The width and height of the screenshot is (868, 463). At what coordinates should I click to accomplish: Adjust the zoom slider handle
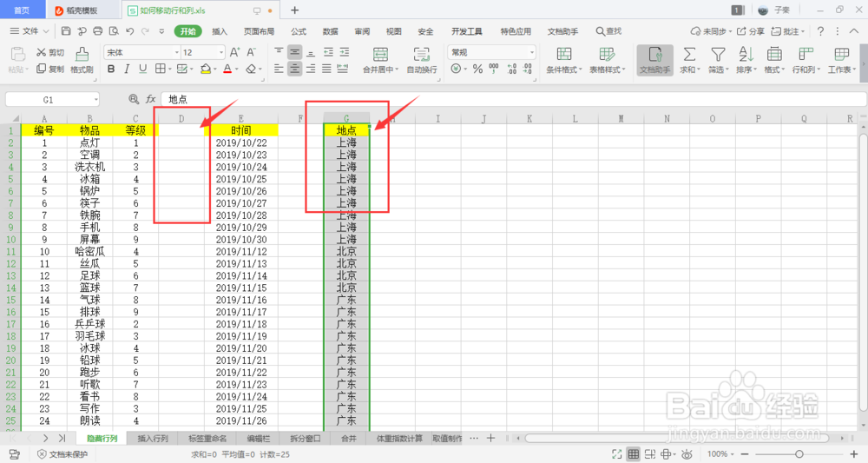coord(799,454)
